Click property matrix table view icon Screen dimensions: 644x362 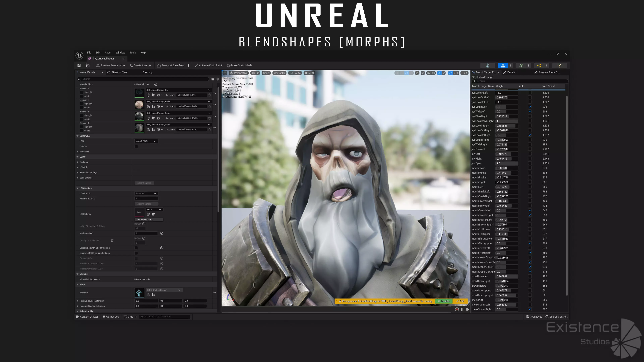click(213, 79)
